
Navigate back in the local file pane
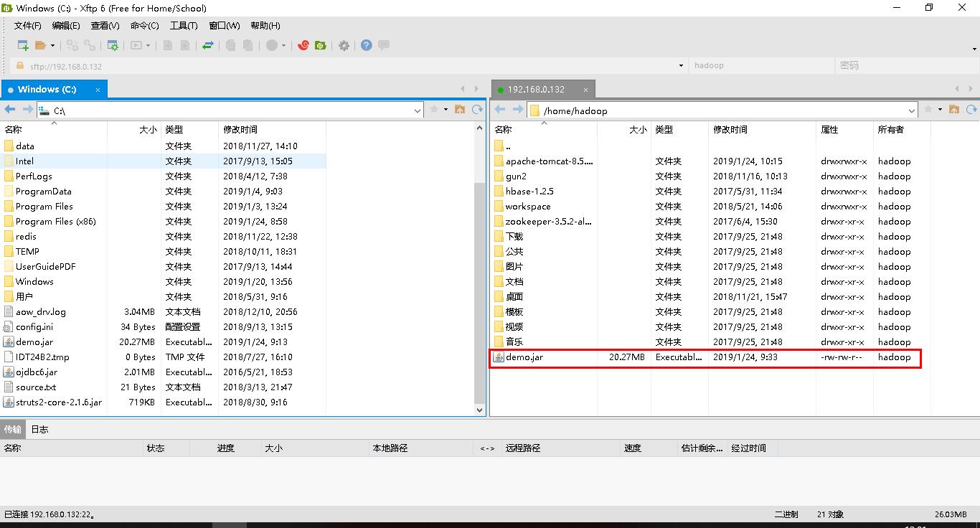[9, 110]
